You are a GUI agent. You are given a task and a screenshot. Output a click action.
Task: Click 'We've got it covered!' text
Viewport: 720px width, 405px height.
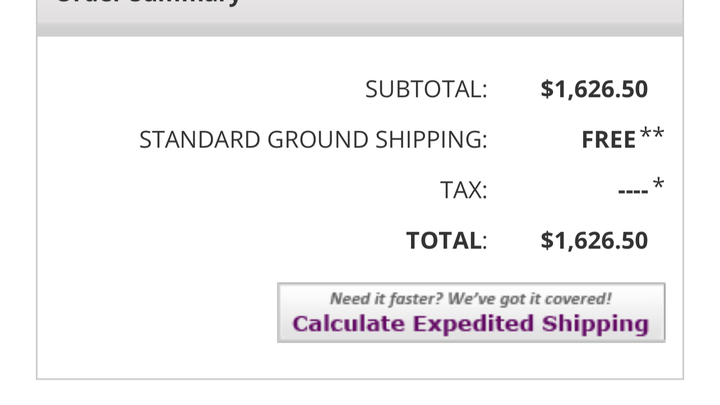529,299
